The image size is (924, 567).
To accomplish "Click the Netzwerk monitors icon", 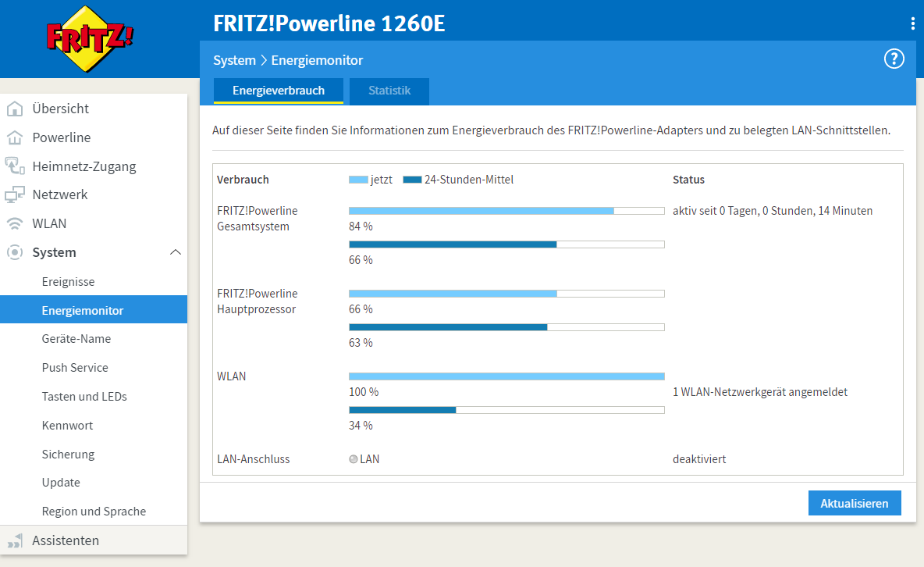I will click(x=14, y=194).
